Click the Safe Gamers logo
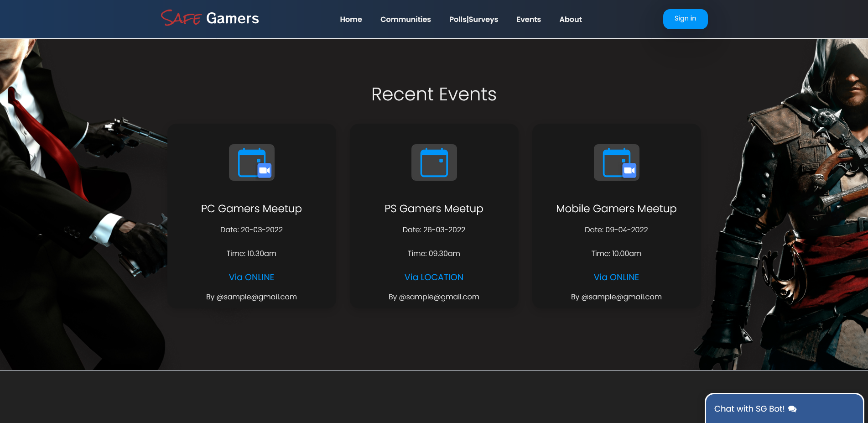 click(209, 19)
